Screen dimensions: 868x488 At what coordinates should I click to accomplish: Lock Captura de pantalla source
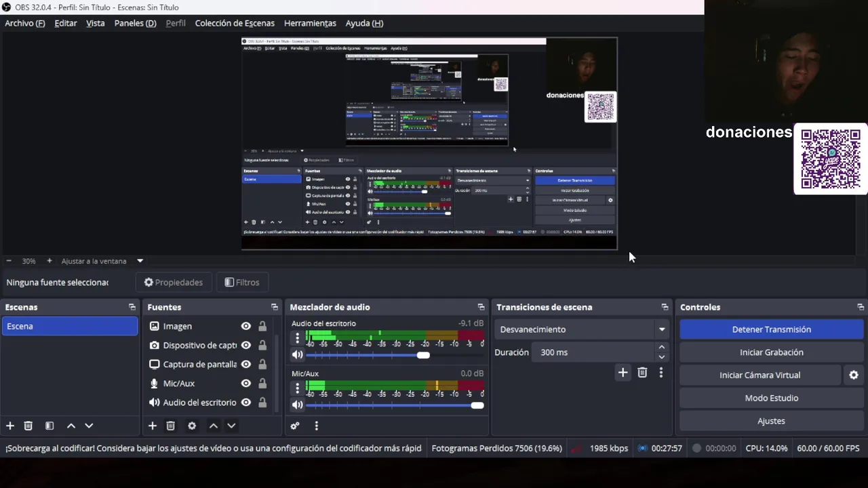(x=262, y=364)
